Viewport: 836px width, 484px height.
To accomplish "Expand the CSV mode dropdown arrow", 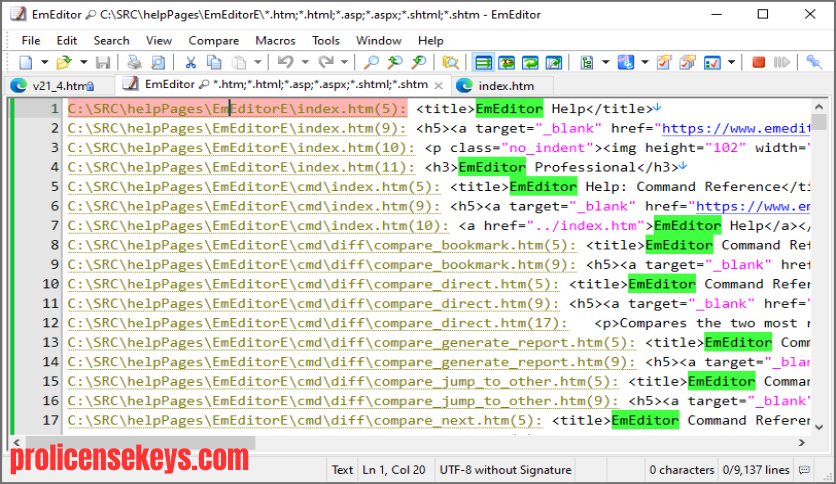I will [x=606, y=62].
